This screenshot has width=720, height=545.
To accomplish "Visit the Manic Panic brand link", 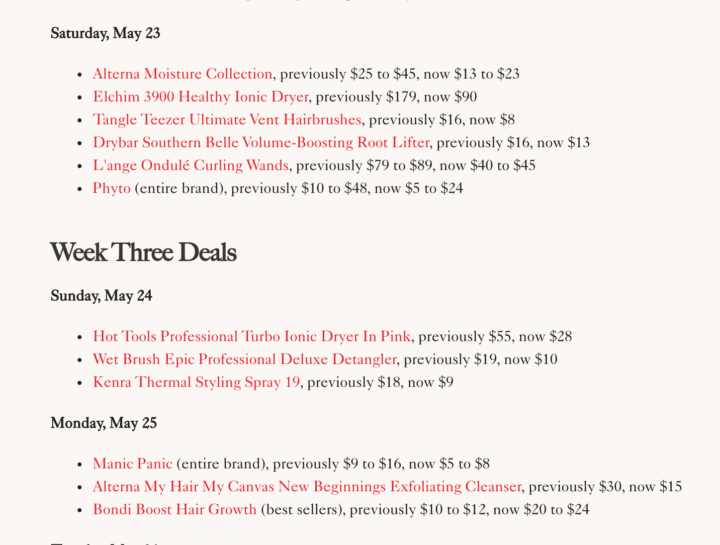I will click(132, 464).
